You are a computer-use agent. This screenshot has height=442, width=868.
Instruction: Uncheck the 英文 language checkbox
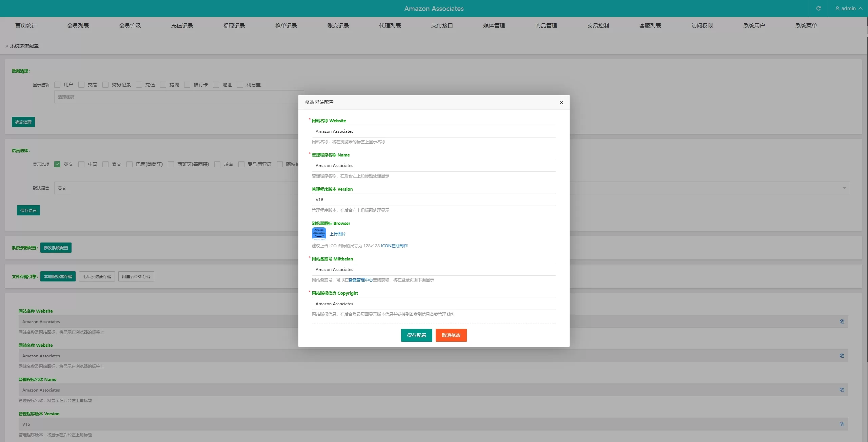(57, 164)
